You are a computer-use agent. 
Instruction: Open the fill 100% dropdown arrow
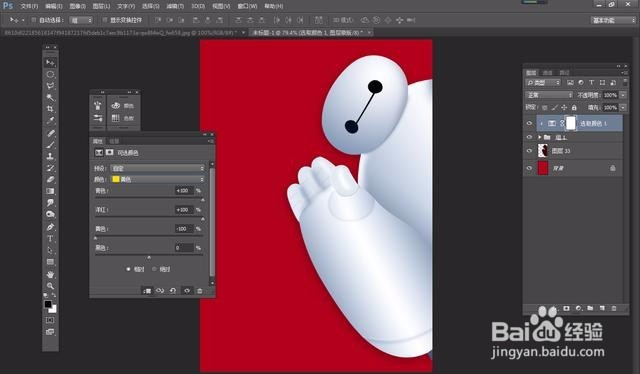[623, 107]
